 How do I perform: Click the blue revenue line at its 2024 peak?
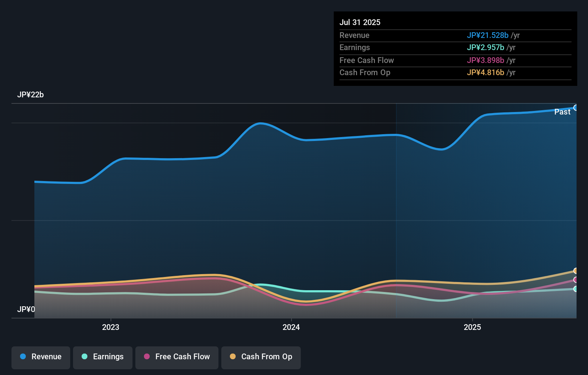(x=260, y=123)
